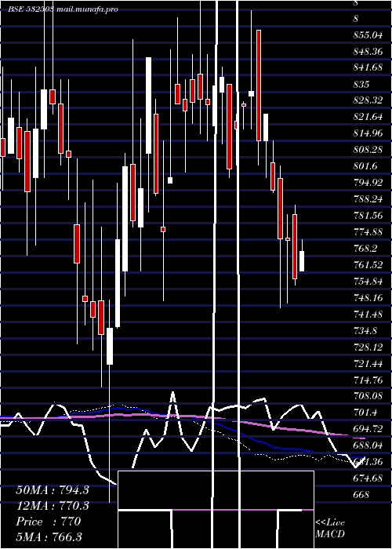Viewport: 392px width, 549px height.
Task: Select the 808.28 axis value
Action: pyautogui.click(x=369, y=150)
